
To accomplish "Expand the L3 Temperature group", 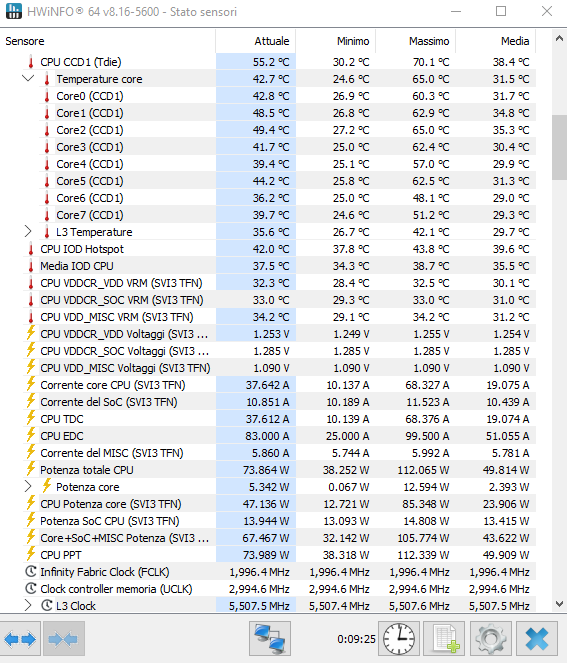I will pyautogui.click(x=28, y=232).
